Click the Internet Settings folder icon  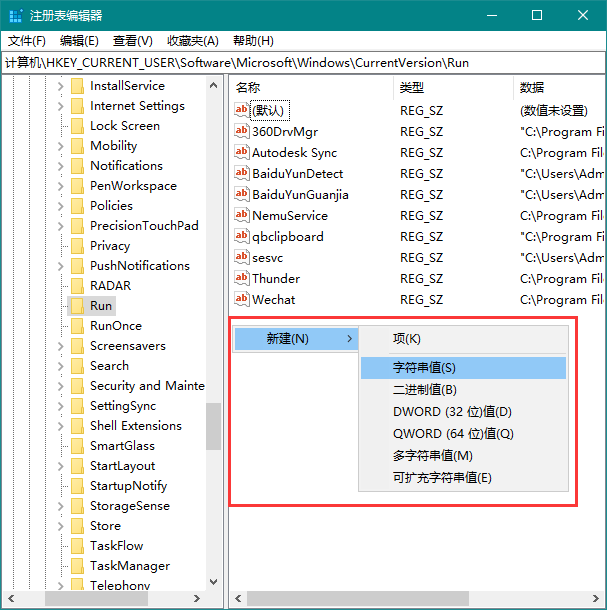[77, 106]
